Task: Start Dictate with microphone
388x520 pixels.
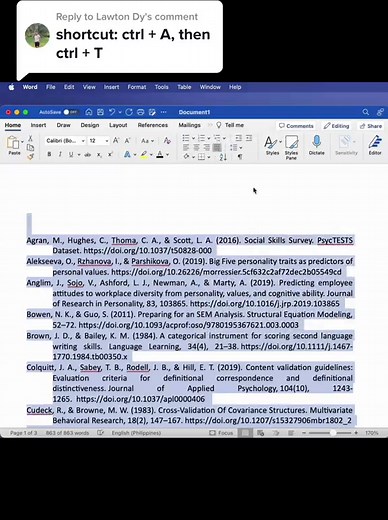Action: click(317, 145)
